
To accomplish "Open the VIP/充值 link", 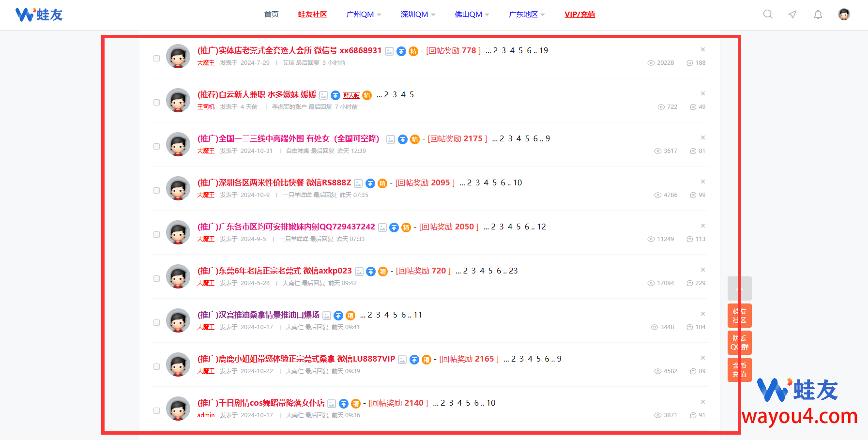I will [x=579, y=15].
